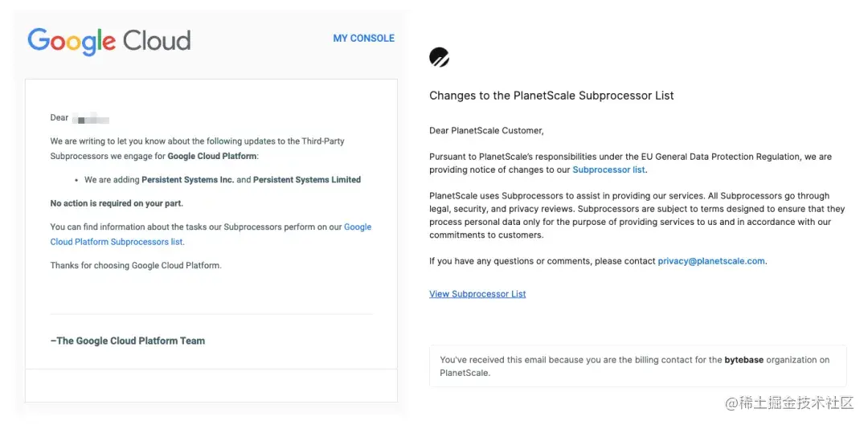Screen dimensions: 868x425
Task: Click the EU General Data Protection Regulation sentence
Action: tap(630, 157)
